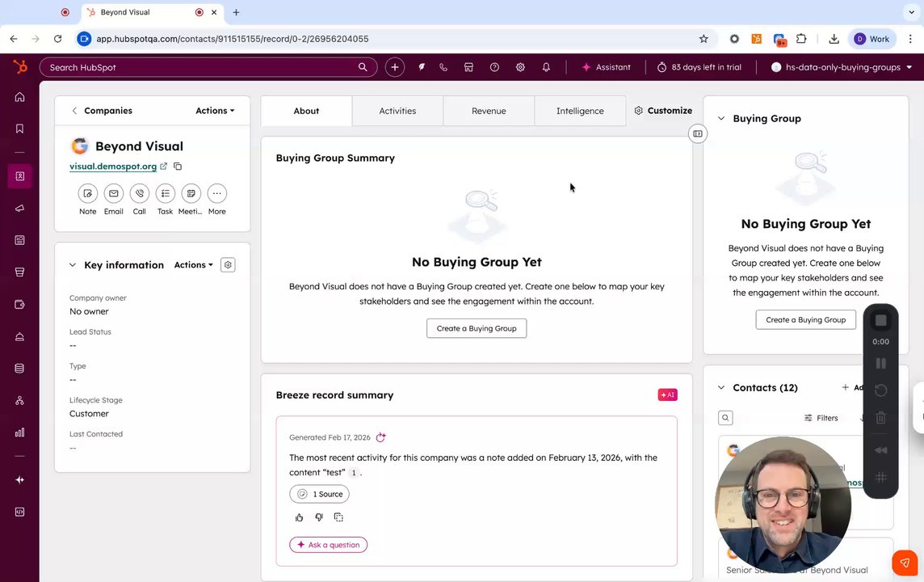Click Create a Buying Group in summary card
The height and width of the screenshot is (582, 924).
[477, 328]
